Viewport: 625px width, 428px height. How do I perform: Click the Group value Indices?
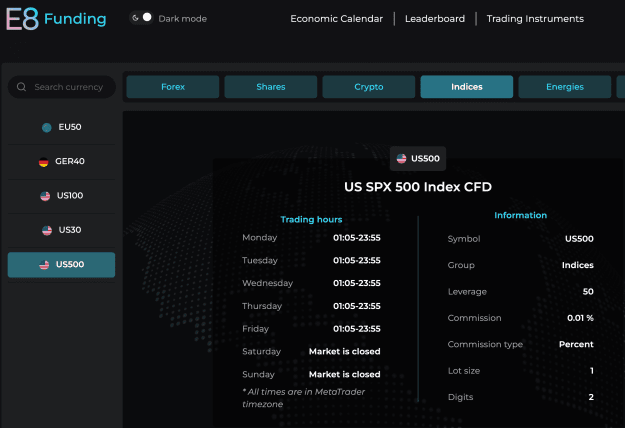(578, 265)
